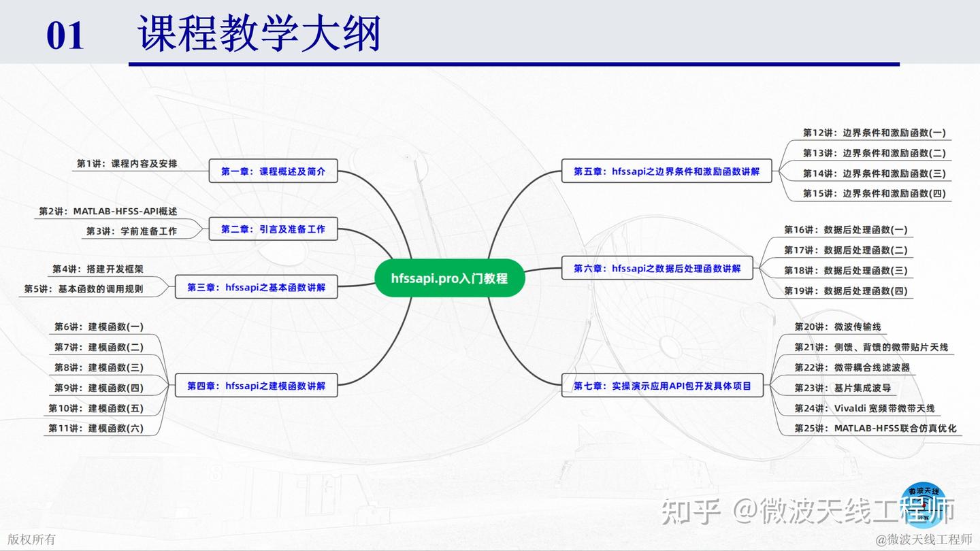This screenshot has height=551, width=980.
Task: Click the 第25讲 MATLAB-HFSS联合仿真优化 item
Action: [877, 429]
